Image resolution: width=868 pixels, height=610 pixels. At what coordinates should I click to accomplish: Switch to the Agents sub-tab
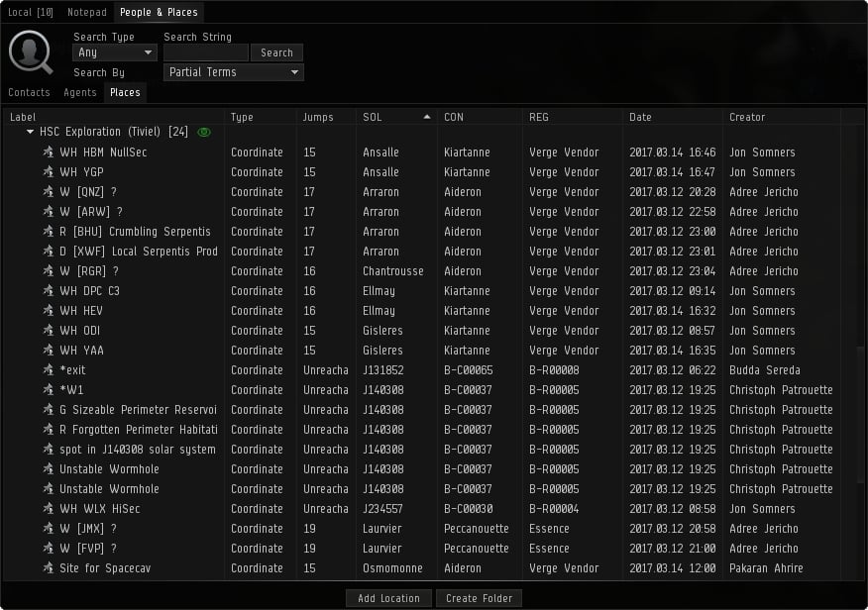80,92
